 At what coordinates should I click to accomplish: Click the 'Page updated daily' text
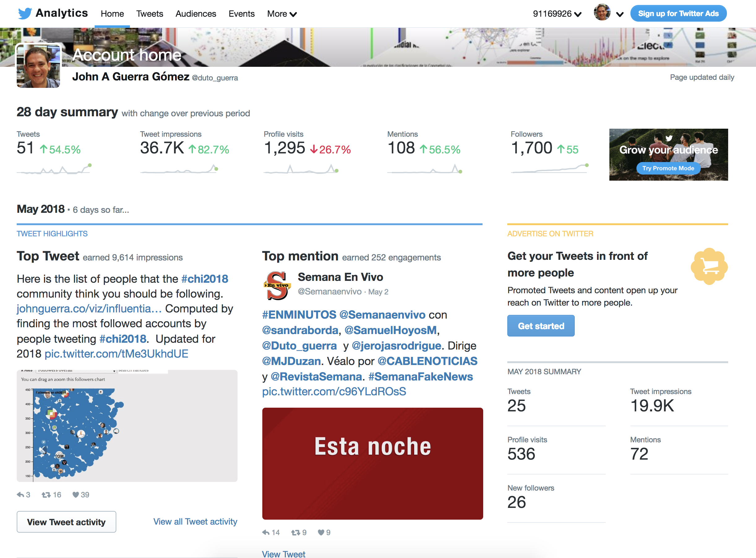702,77
